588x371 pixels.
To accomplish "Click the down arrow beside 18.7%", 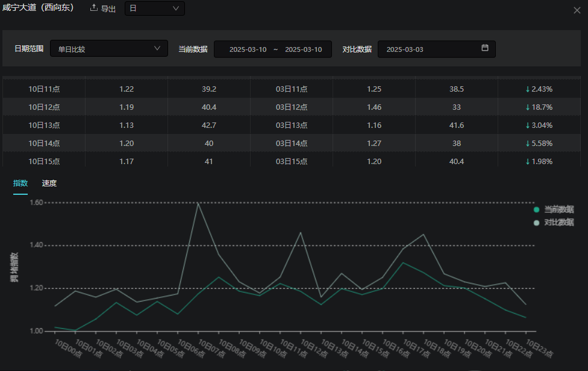I will [x=528, y=107].
